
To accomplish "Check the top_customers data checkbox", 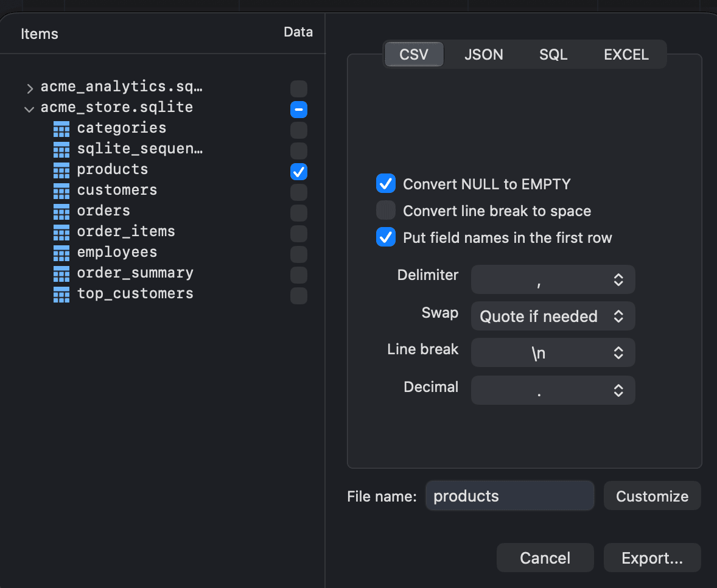I will pos(299,296).
